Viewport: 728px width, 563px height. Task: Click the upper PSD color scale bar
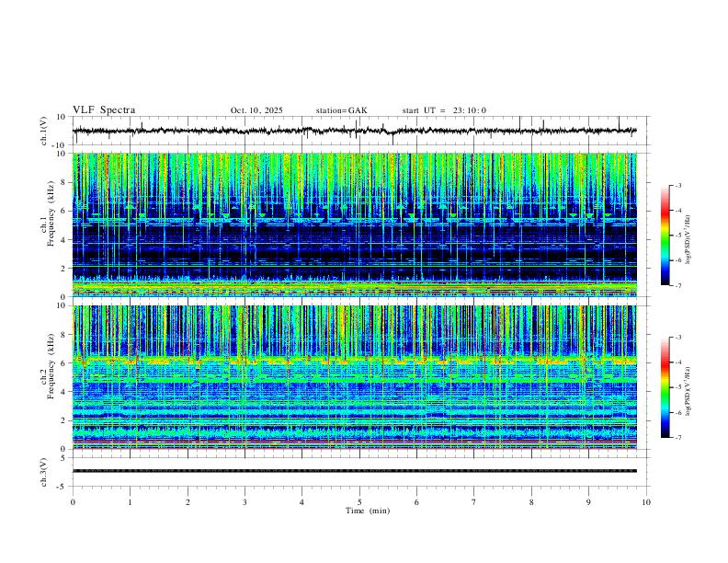pyautogui.click(x=665, y=236)
